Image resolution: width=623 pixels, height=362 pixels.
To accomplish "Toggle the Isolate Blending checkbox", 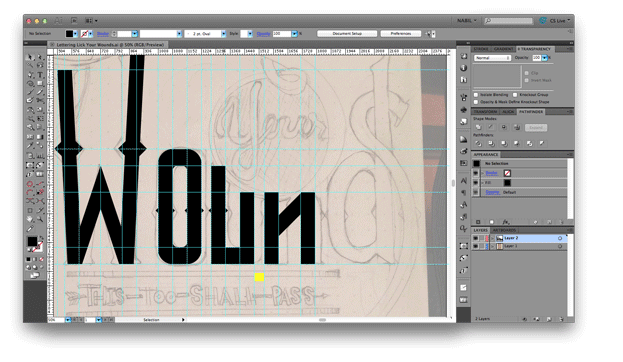I will 476,95.
